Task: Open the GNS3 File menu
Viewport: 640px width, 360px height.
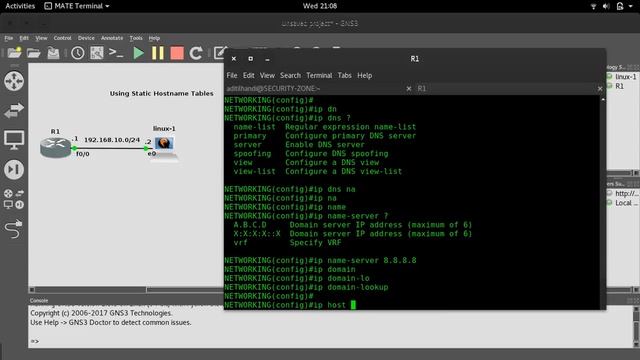Action: coord(9,38)
